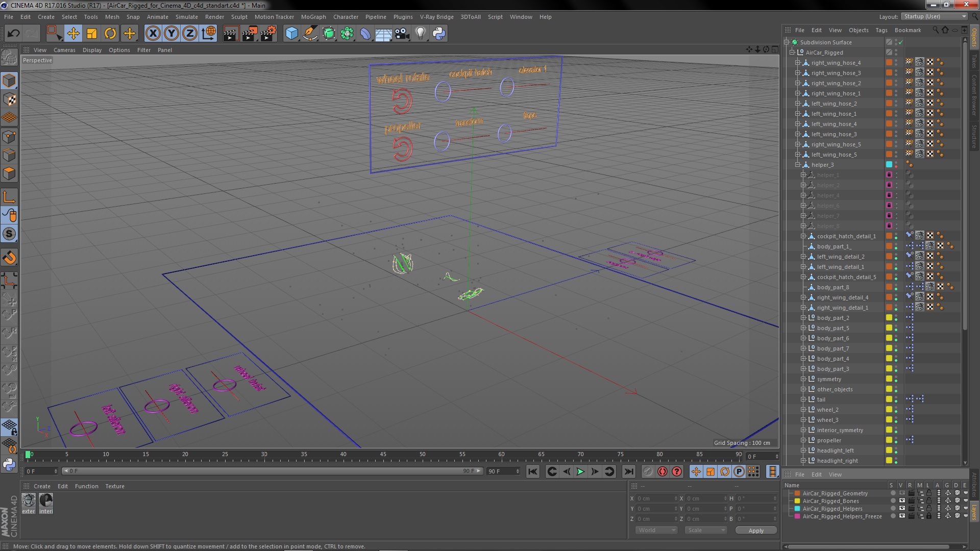The width and height of the screenshot is (980, 551).
Task: Toggle Y axis lock
Action: coord(171,34)
